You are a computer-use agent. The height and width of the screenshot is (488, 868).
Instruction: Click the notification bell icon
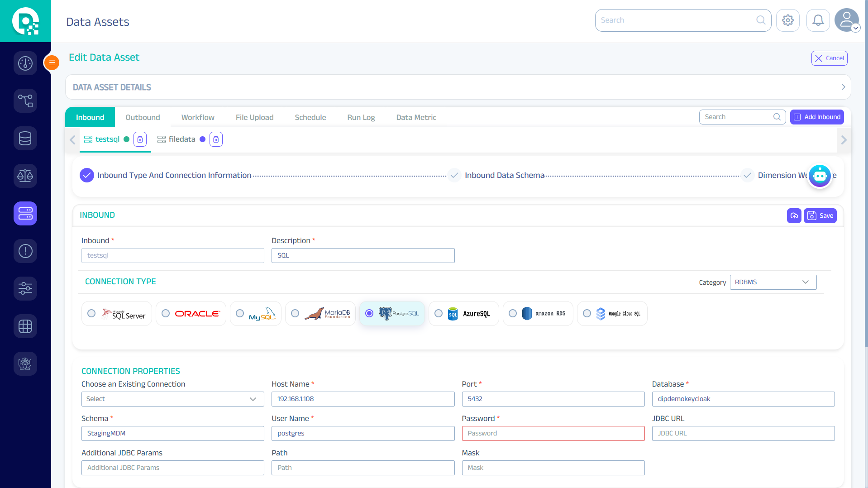point(818,20)
